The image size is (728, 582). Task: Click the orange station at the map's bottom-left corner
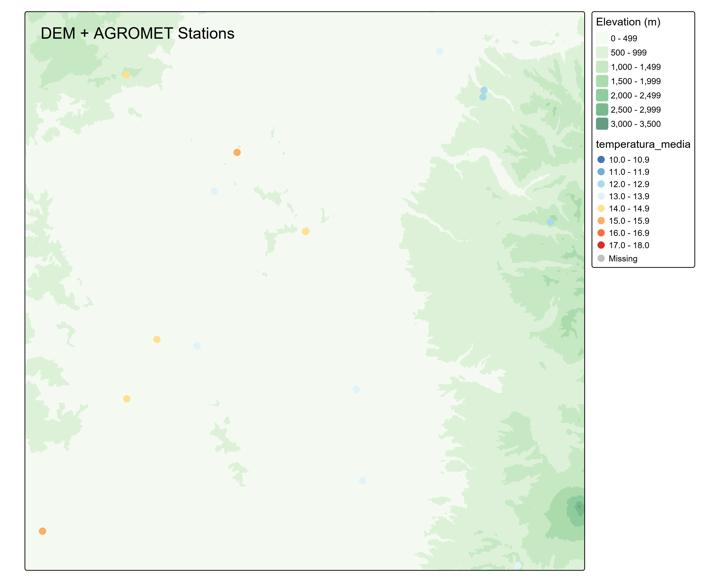point(42,531)
